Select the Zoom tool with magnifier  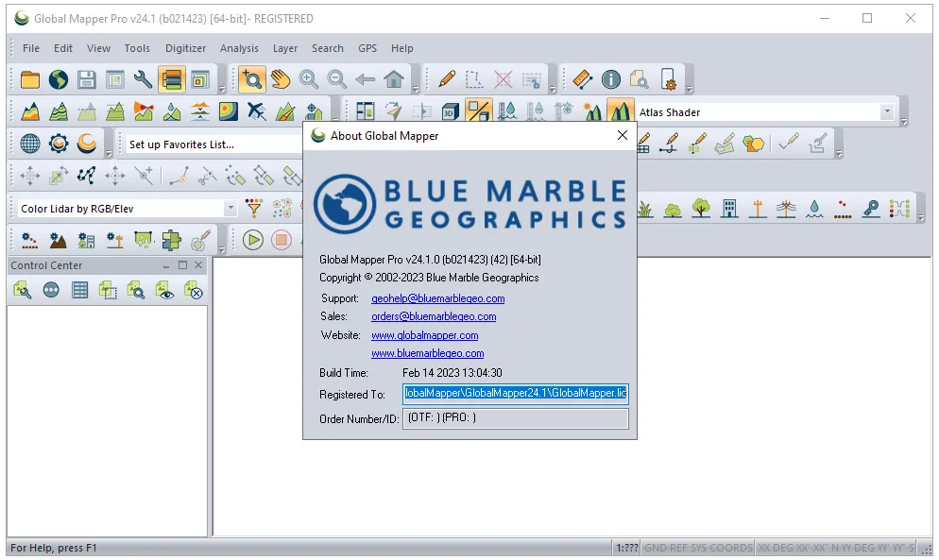point(252,79)
